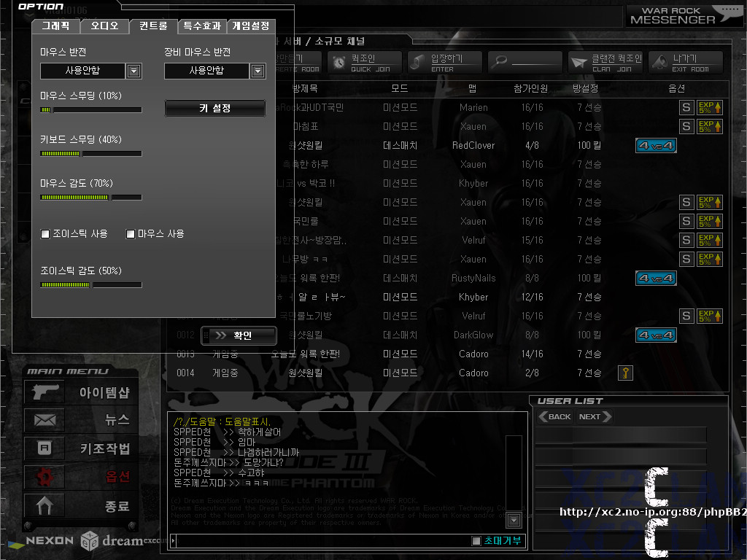Switch to the 그래픽 tab
The height and width of the screenshot is (560, 747).
click(55, 26)
